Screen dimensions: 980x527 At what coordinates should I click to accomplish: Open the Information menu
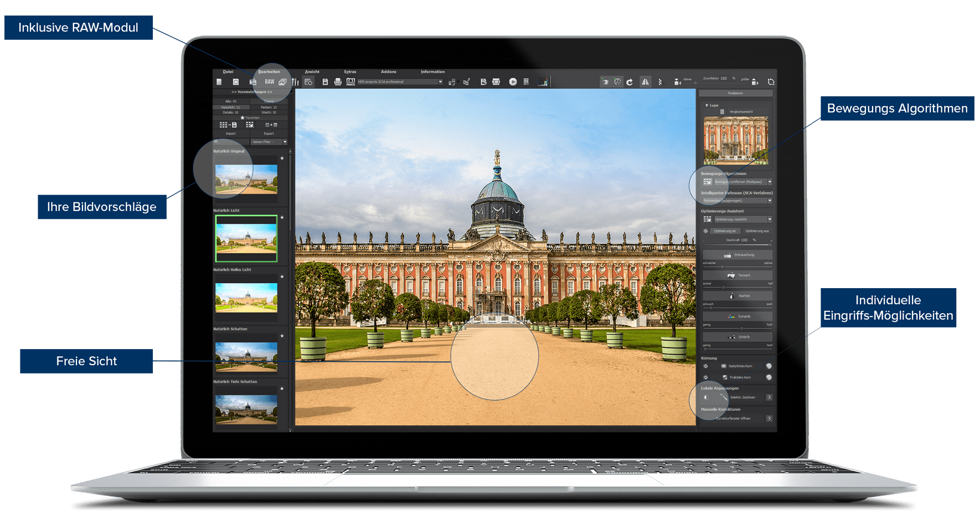[433, 71]
